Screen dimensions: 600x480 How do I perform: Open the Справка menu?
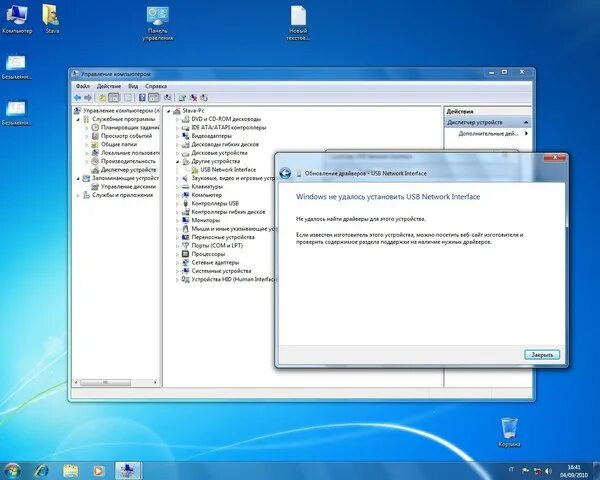[156, 86]
